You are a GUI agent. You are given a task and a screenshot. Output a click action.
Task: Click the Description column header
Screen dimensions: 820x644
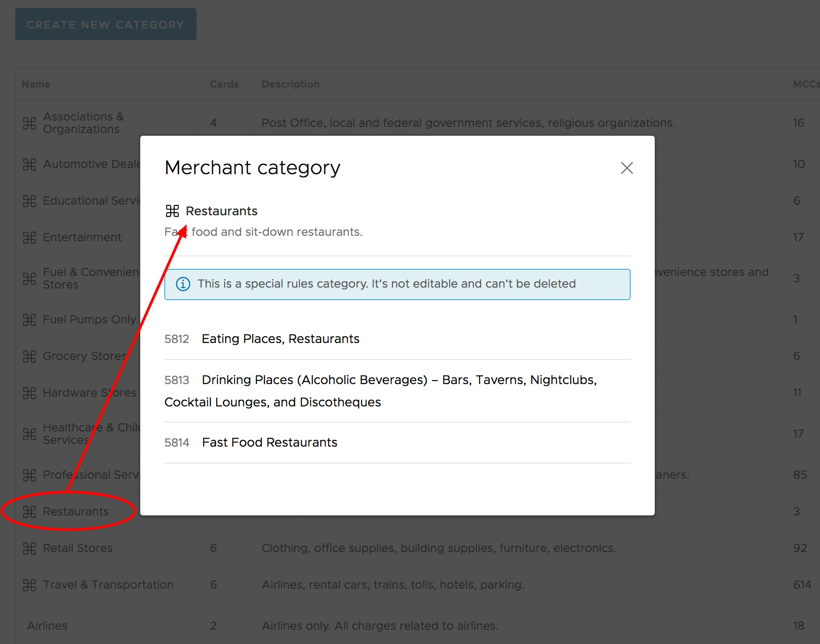tap(291, 84)
